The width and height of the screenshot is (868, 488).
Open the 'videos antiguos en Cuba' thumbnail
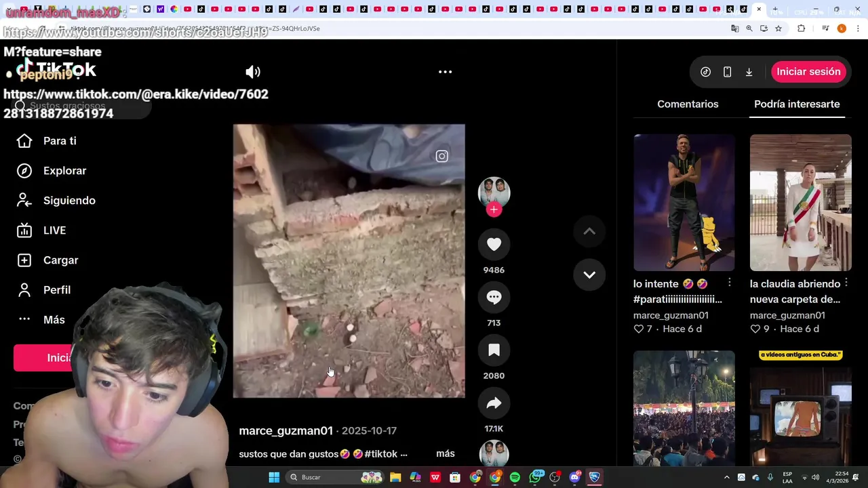(x=801, y=409)
